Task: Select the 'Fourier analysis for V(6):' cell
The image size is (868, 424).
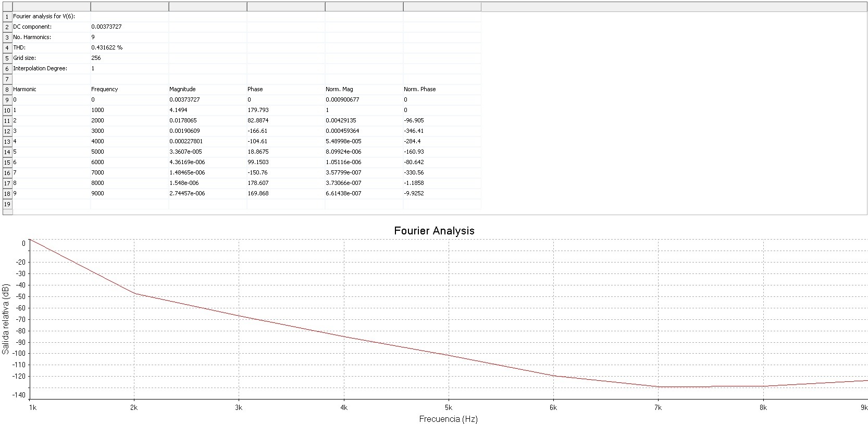Action: pos(51,16)
